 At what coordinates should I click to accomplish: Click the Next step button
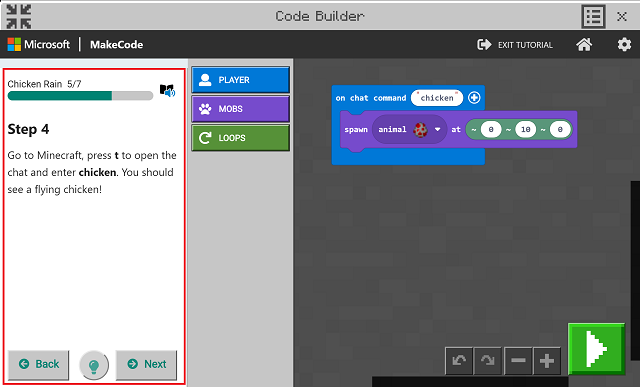point(147,364)
